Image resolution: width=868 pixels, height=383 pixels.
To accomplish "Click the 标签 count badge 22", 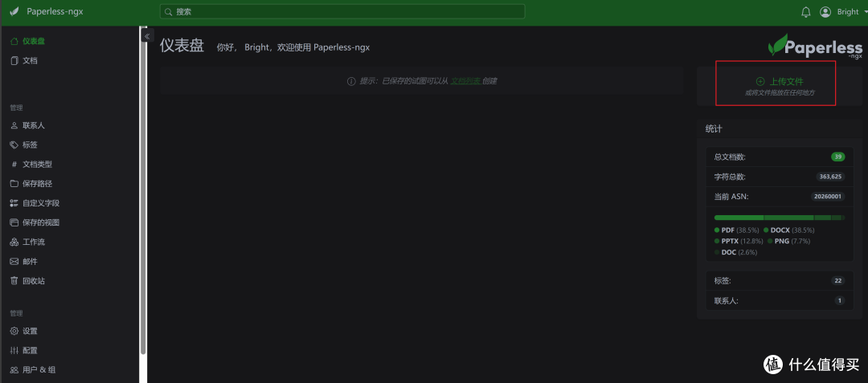I will tap(837, 281).
